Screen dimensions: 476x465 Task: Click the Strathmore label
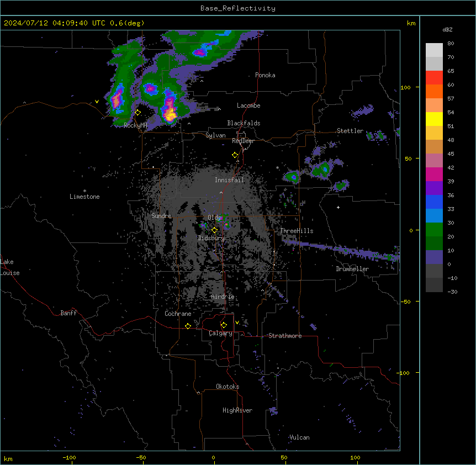[285, 336]
